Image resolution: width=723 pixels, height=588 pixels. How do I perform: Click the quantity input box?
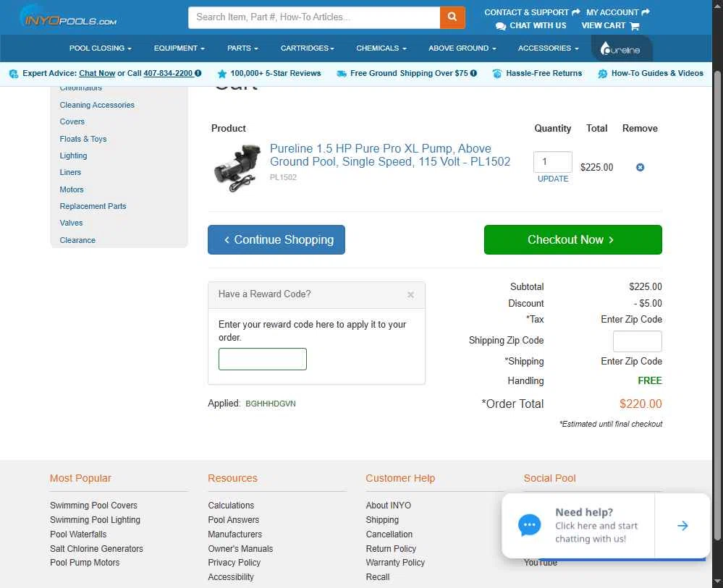tap(552, 162)
